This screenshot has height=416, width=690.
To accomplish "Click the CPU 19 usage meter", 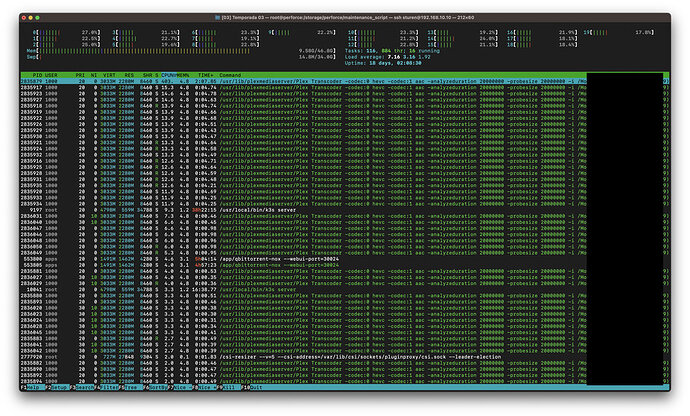I will point(618,33).
